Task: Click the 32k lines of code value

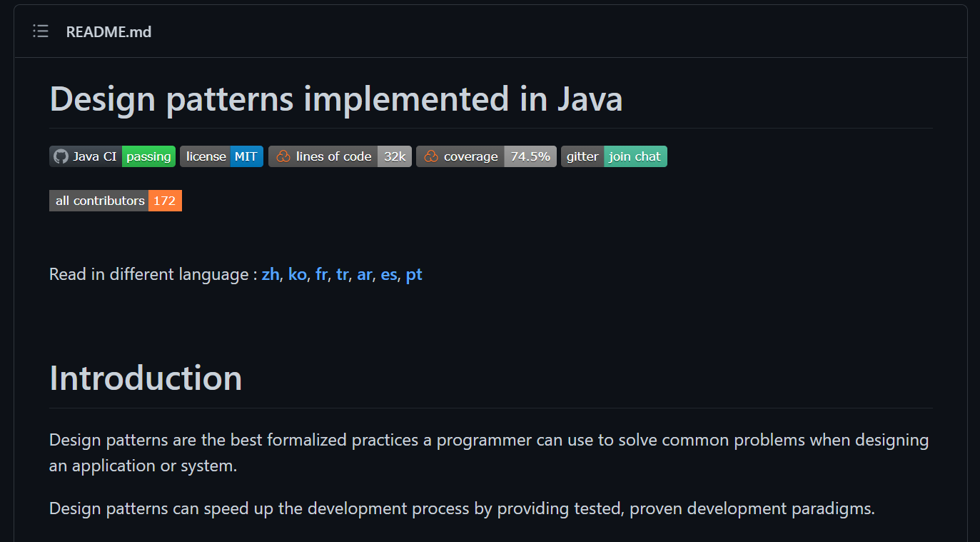Action: 395,156
